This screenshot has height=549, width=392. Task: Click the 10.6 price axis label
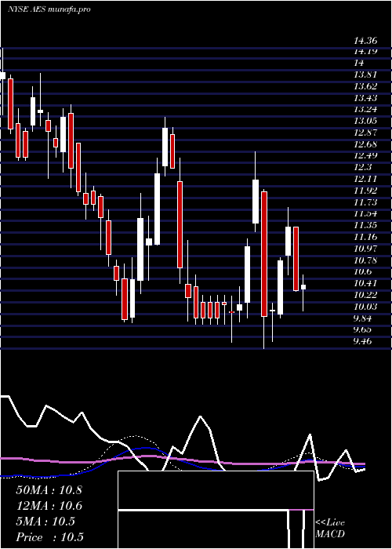pos(362,271)
